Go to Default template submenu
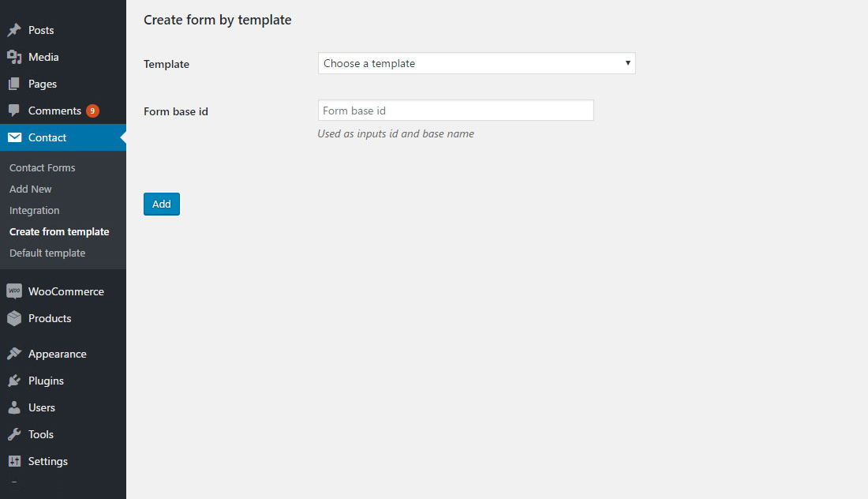This screenshot has width=868, height=499. (47, 253)
